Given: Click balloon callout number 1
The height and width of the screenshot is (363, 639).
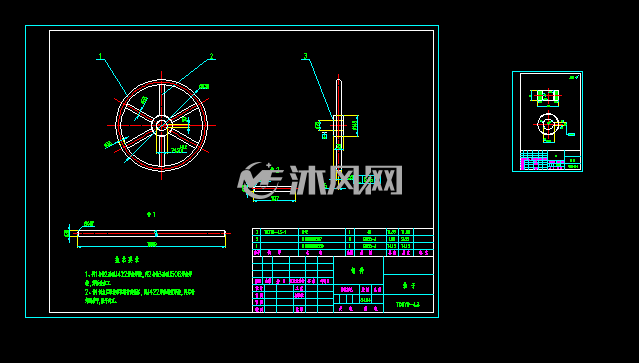Looking at the screenshot, I should (100, 56).
